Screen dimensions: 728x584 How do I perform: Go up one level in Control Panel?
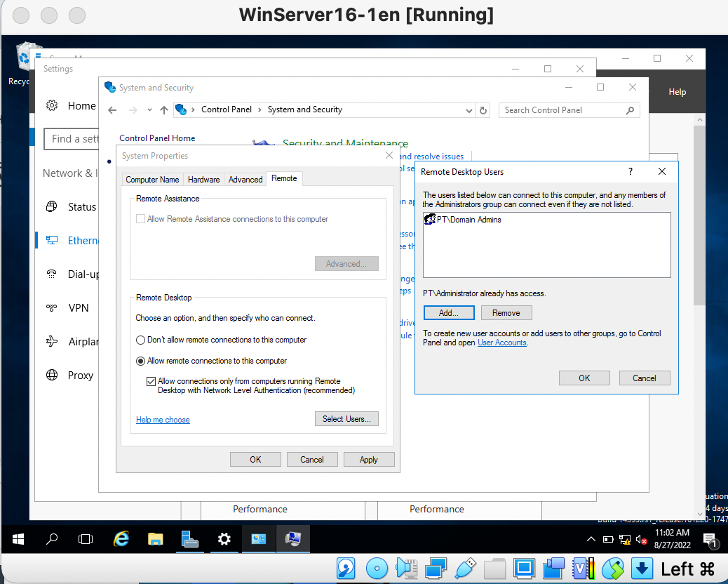pos(164,110)
